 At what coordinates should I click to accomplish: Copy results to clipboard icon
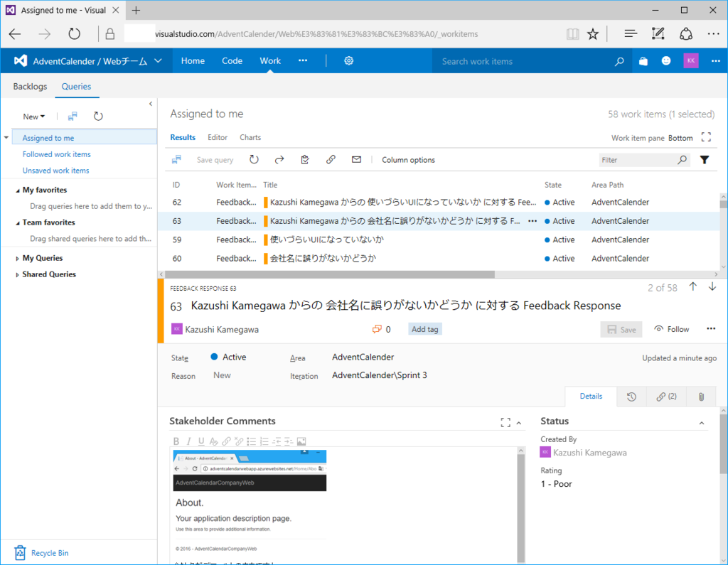(x=305, y=160)
